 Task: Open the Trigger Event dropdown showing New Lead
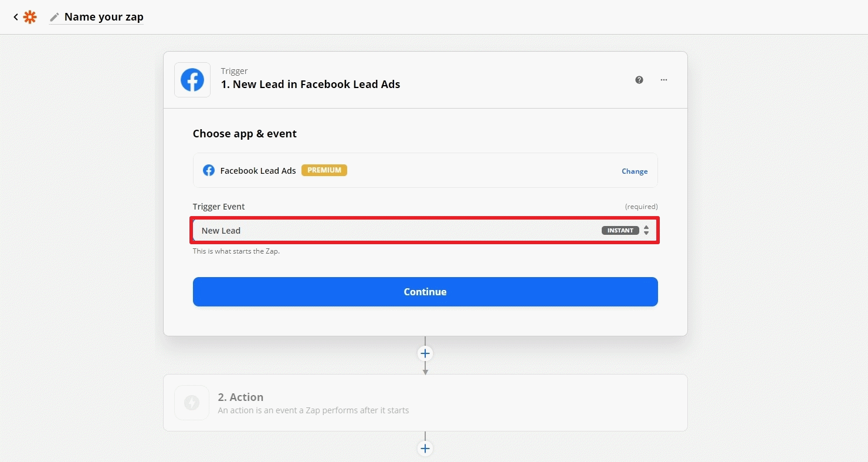(x=425, y=230)
